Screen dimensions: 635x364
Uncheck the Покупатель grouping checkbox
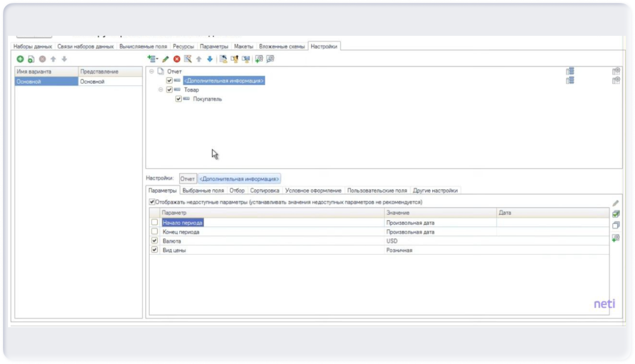[x=179, y=99]
